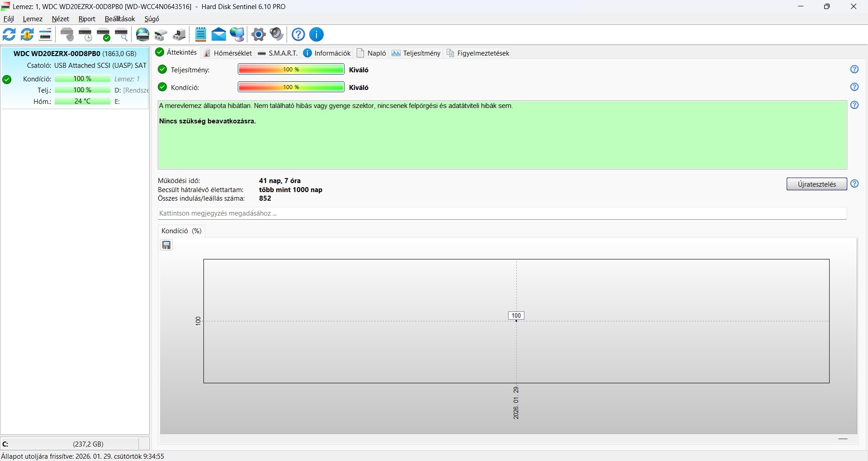Click the disk with magnifier surface test icon
The width and height of the screenshot is (868, 461).
tap(122, 34)
